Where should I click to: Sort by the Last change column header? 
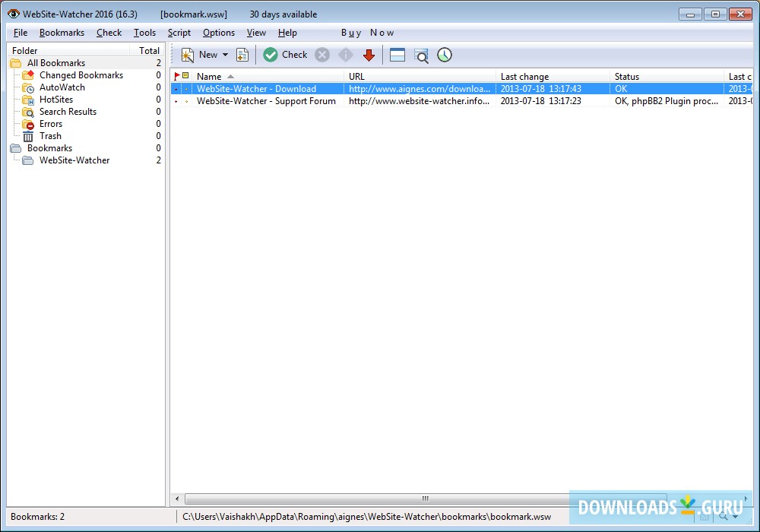[x=553, y=76]
